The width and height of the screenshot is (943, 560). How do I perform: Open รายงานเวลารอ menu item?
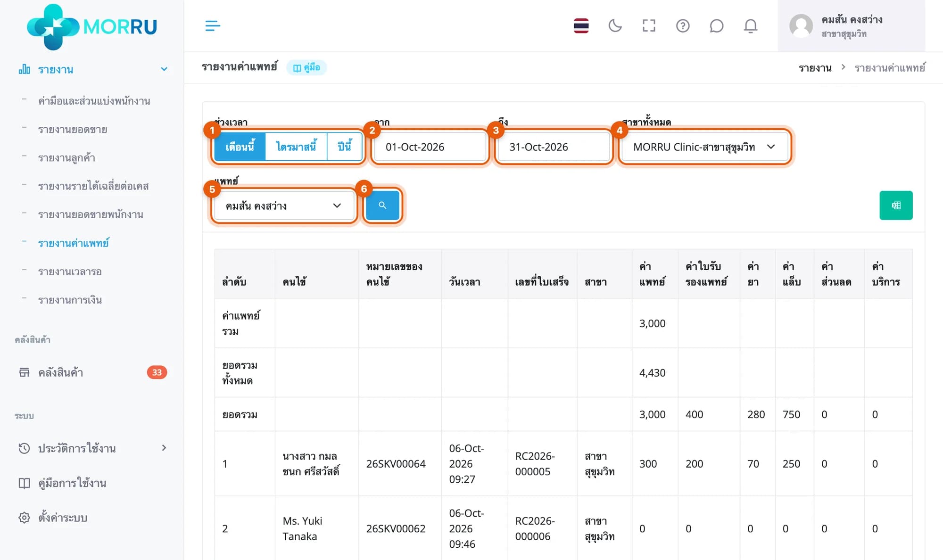click(x=70, y=272)
